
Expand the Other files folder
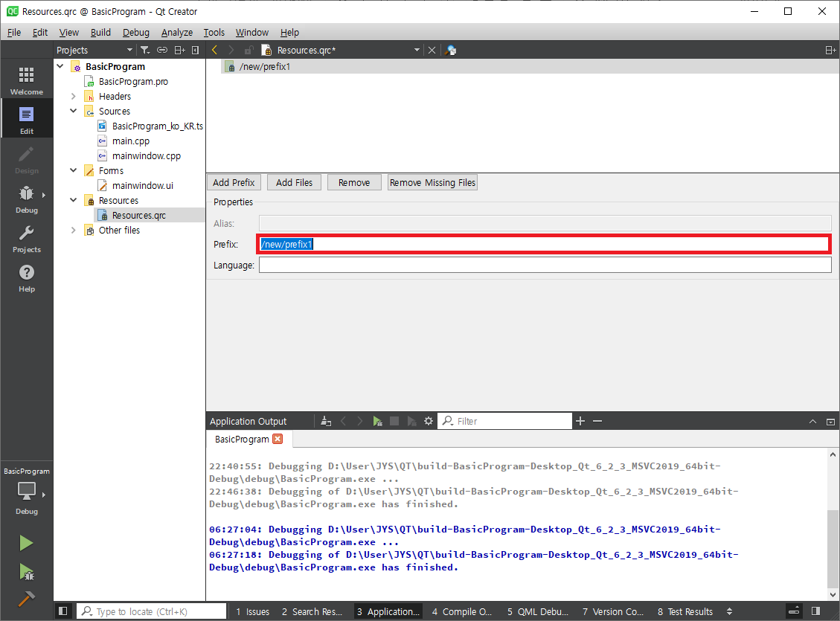click(x=74, y=231)
